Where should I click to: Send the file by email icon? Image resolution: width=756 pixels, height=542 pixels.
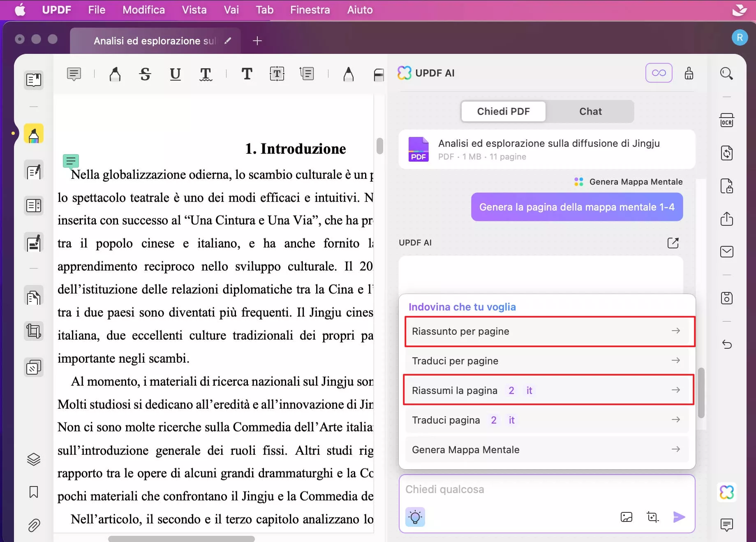tap(727, 252)
